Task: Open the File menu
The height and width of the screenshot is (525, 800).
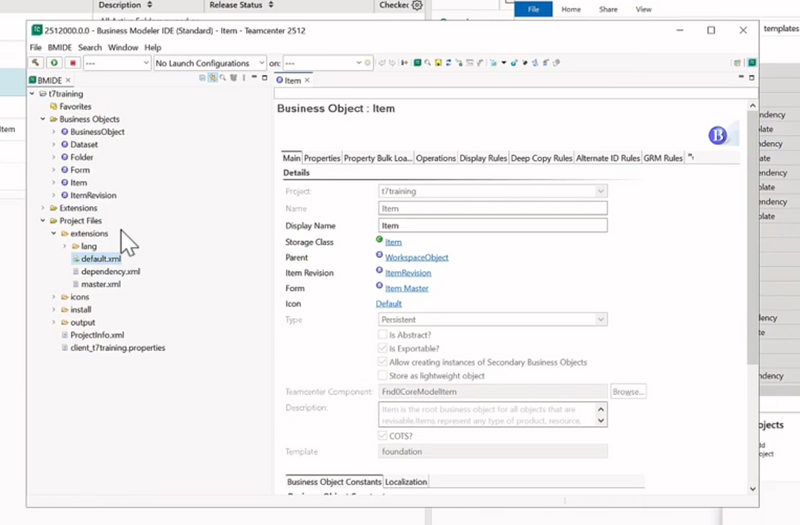Action: 36,47
